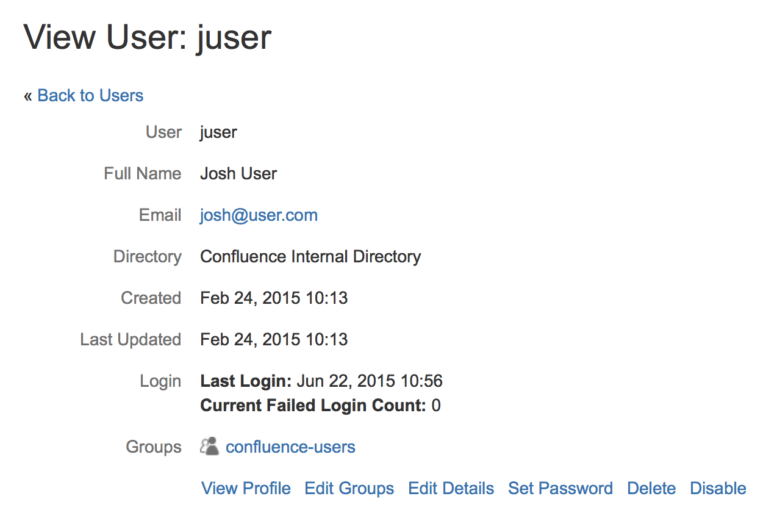Viewport: 766px width, 532px height.
Task: Go back via the Back to Users link
Action: point(90,96)
